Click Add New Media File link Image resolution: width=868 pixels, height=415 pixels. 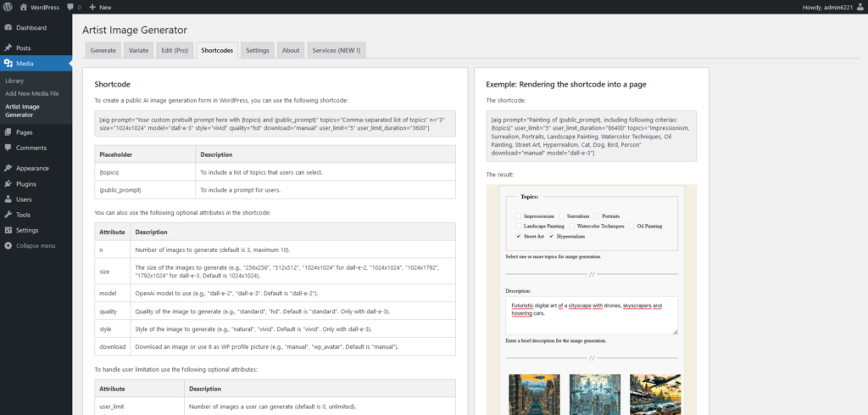(x=31, y=93)
